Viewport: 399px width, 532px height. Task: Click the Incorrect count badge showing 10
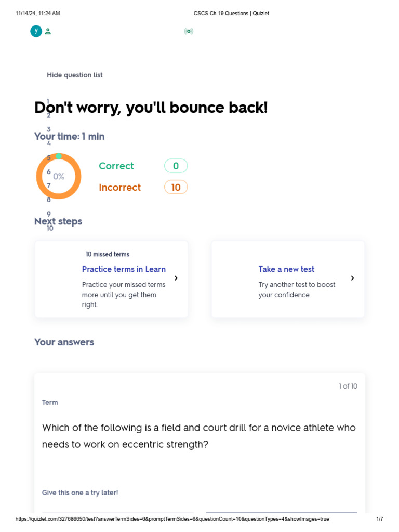pyautogui.click(x=176, y=187)
